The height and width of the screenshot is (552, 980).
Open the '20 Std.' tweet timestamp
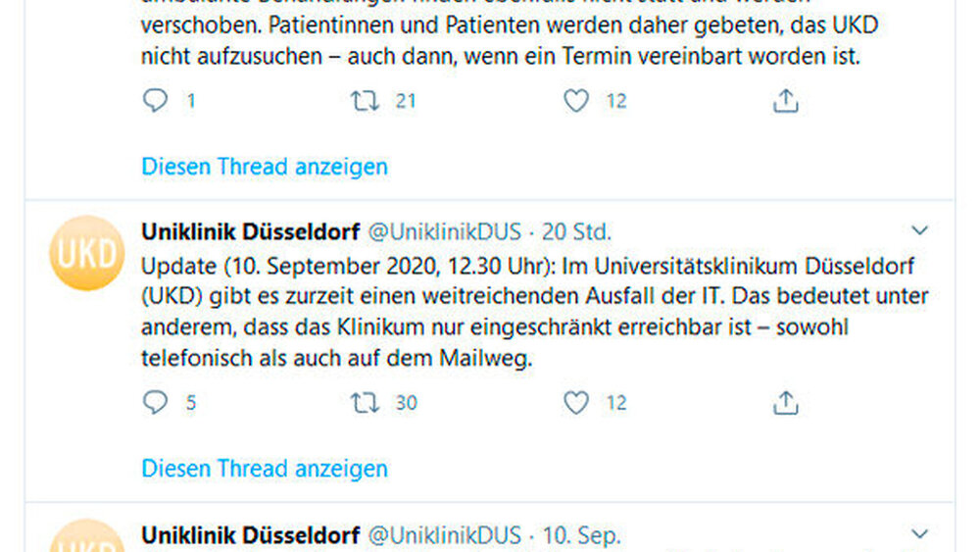pos(576,232)
